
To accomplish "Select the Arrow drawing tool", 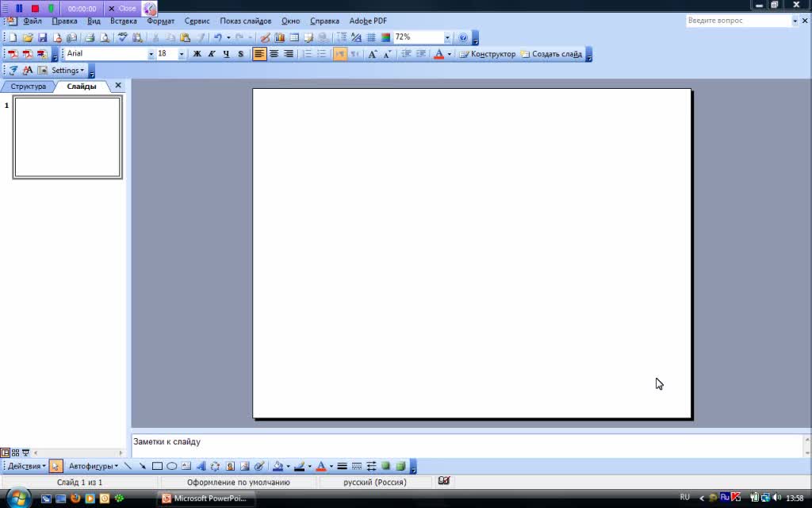I will pos(142,467).
